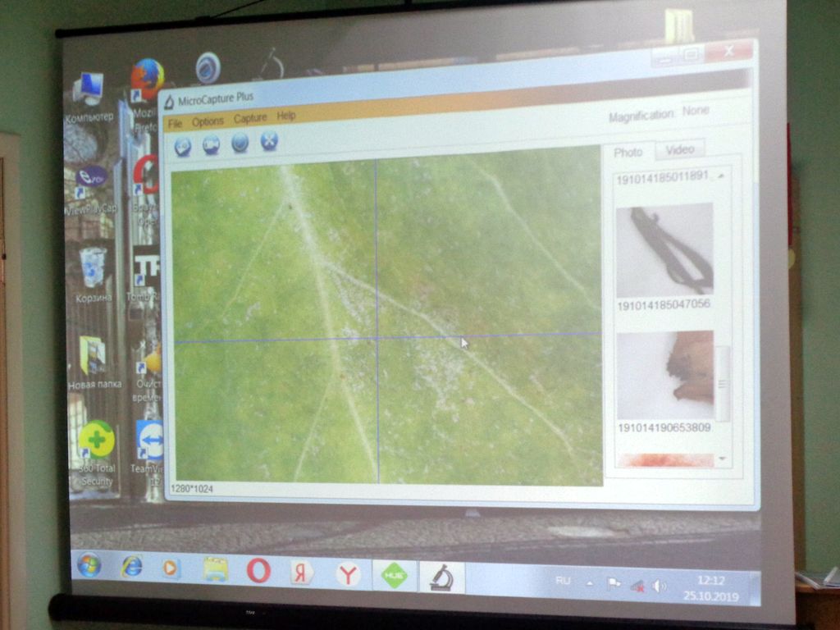Select the black strand photo thumbnail
This screenshot has width=840, height=630.
point(664,250)
